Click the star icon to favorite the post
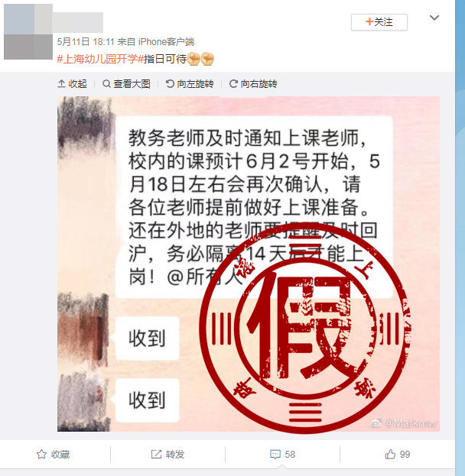 [x=41, y=454]
